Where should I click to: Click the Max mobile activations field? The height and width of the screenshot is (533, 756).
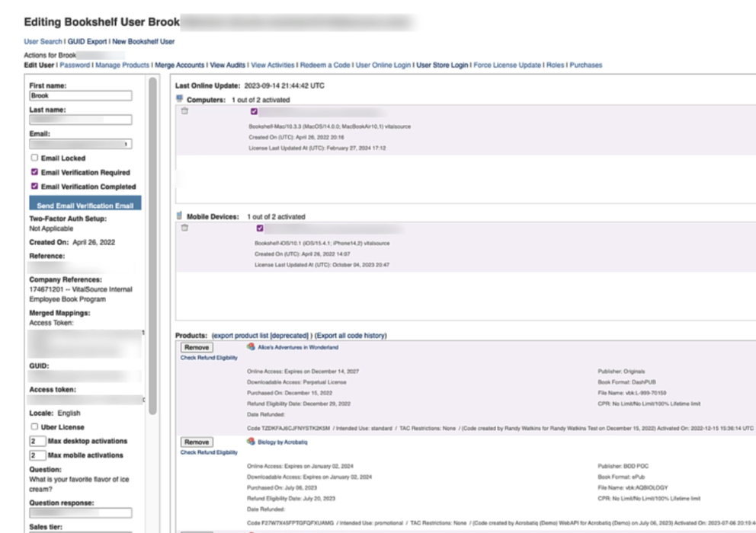tap(37, 455)
